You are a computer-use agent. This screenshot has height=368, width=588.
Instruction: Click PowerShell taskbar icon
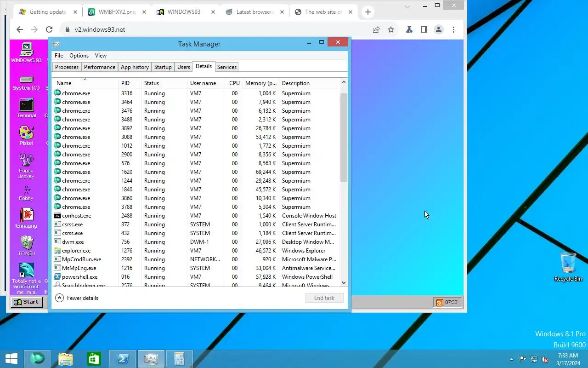click(x=123, y=358)
